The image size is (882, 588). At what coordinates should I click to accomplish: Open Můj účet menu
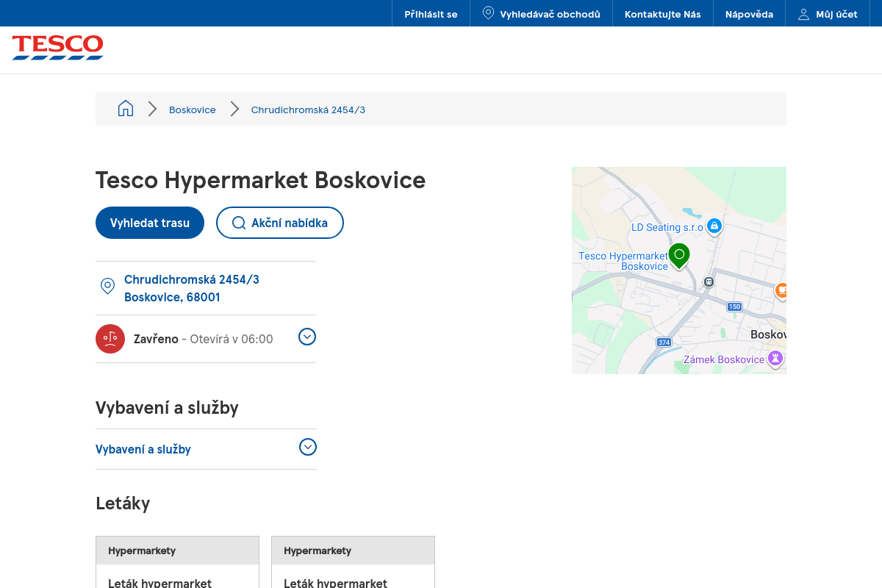click(828, 14)
